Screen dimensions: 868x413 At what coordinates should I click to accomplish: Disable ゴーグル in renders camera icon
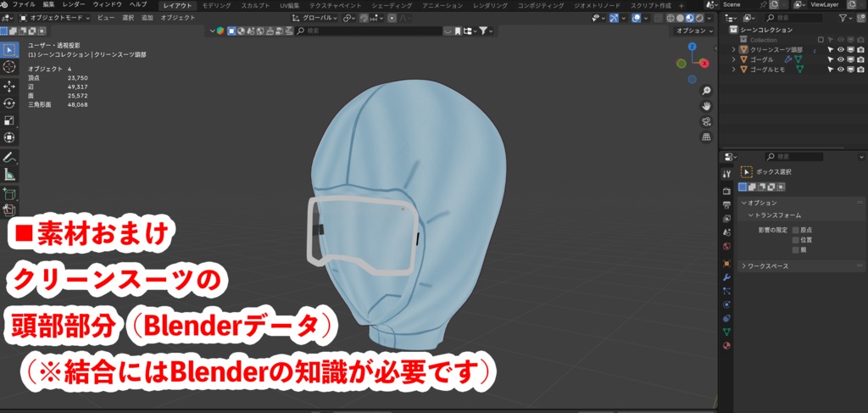[860, 60]
